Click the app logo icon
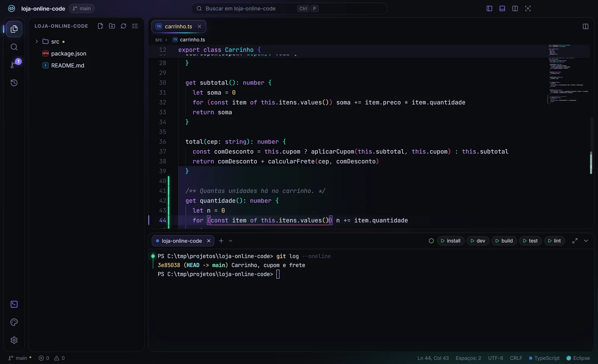 pyautogui.click(x=12, y=8)
